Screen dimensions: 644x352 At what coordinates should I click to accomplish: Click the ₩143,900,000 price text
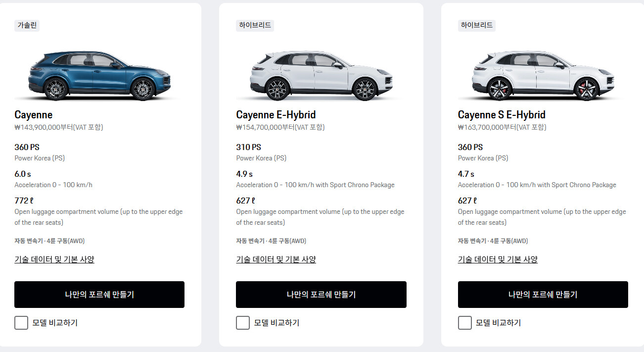(x=58, y=127)
